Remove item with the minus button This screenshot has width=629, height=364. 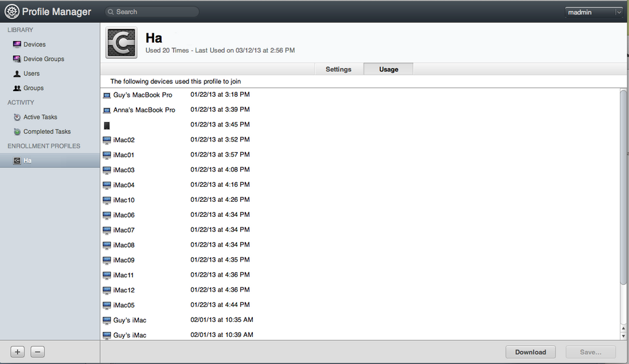coord(37,352)
